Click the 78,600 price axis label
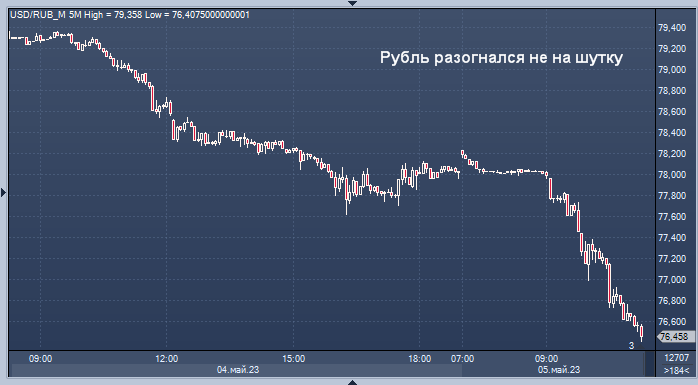 pos(672,112)
